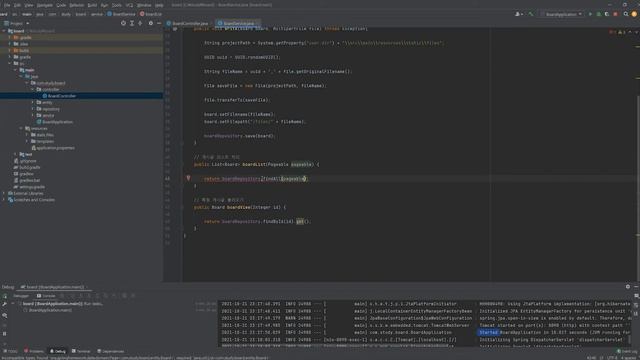Go to previous highlighted error arrow

tap(630, 32)
